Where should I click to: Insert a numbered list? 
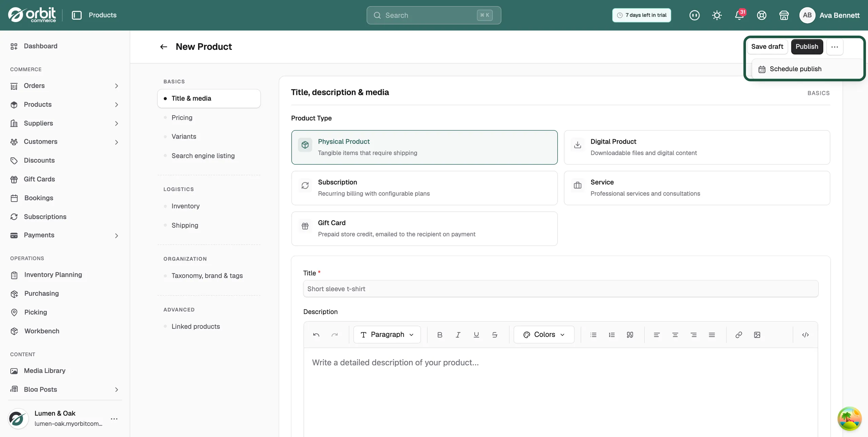coord(612,335)
